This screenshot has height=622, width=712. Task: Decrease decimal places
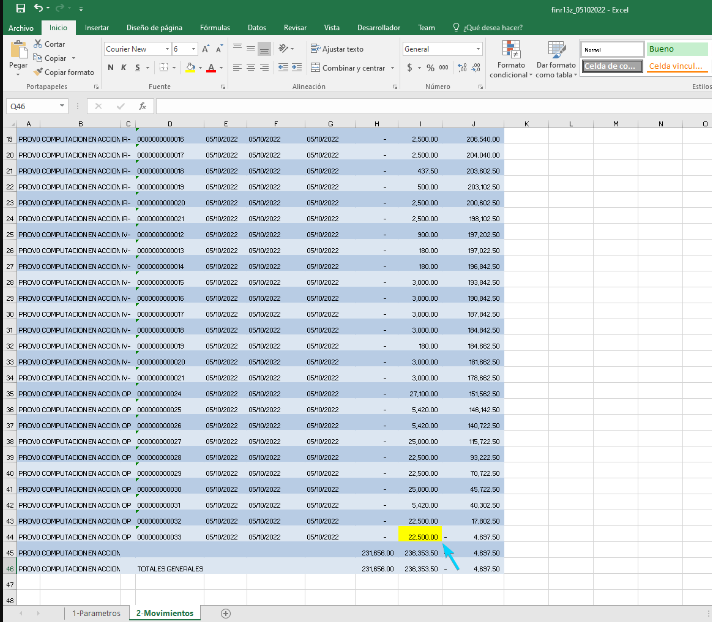[476, 68]
